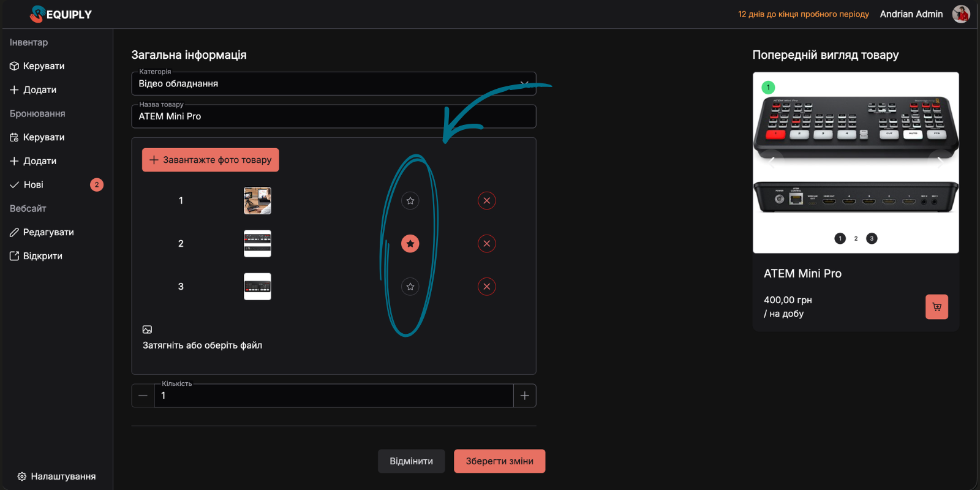
Task: Expand the Категорія dropdown
Action: coord(524,83)
